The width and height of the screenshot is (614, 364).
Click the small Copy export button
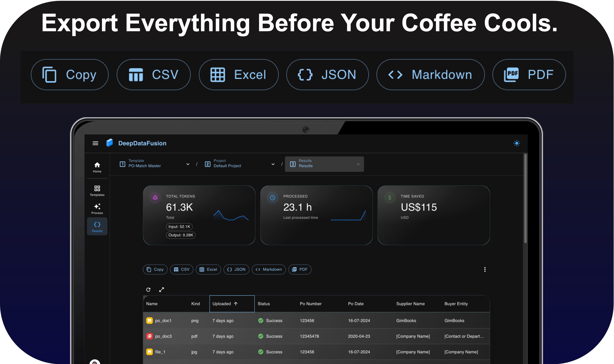(x=155, y=269)
